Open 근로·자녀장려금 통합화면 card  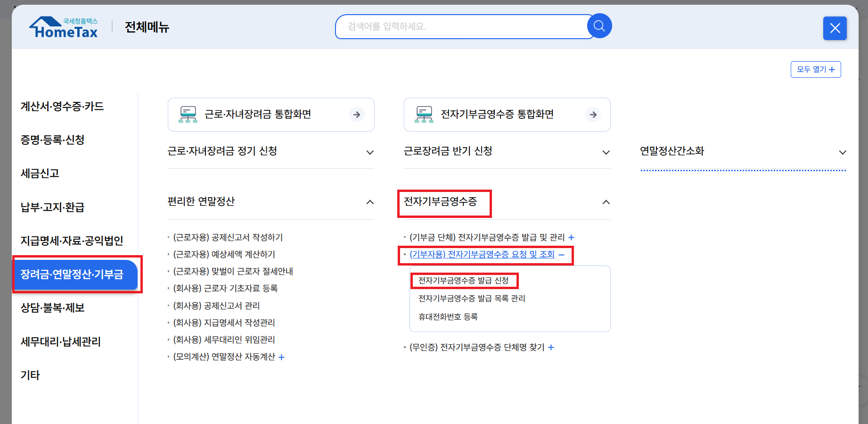(271, 115)
